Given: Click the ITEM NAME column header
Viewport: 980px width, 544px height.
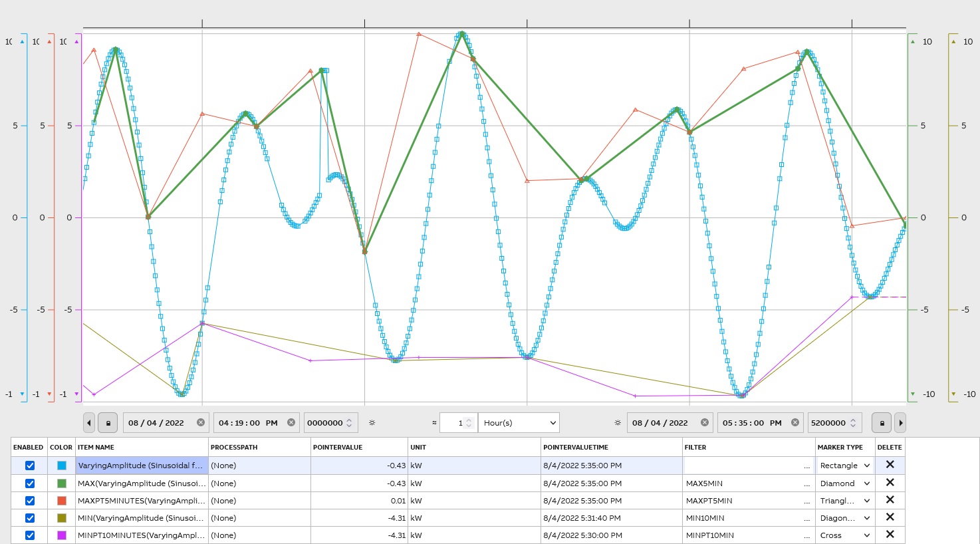Looking at the screenshot, I should (96, 448).
